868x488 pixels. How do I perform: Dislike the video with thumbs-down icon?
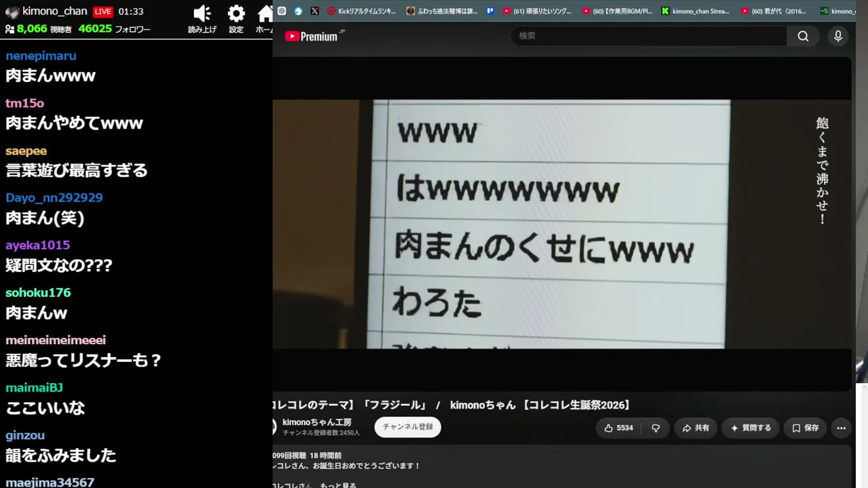point(656,428)
